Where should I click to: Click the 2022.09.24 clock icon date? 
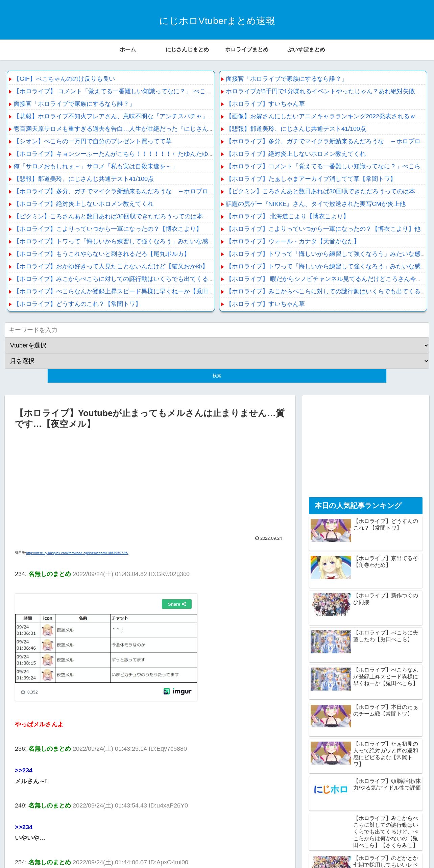268,538
